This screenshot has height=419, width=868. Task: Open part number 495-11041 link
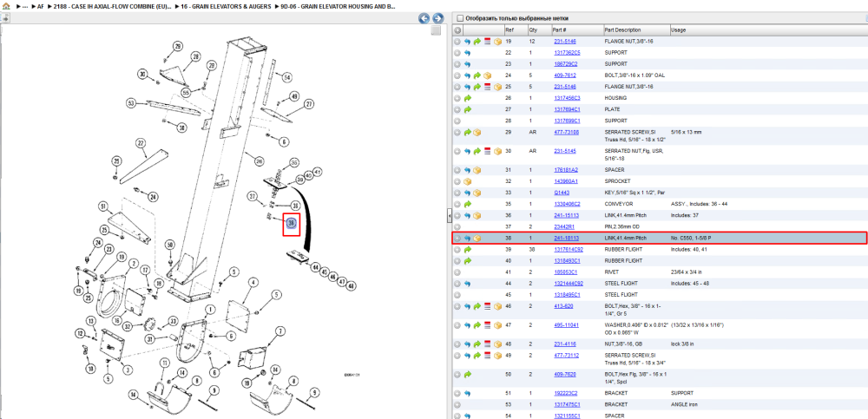[566, 325]
